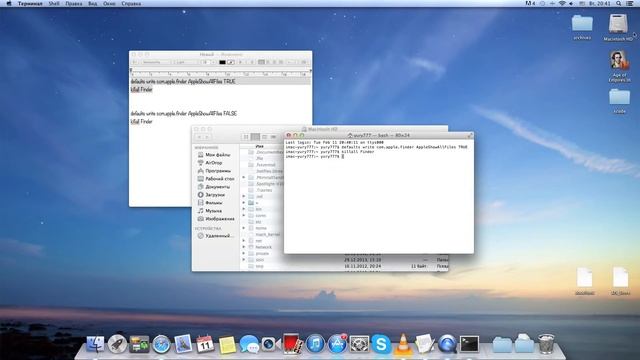
Task: Open the Правка menu
Action: [73, 3]
